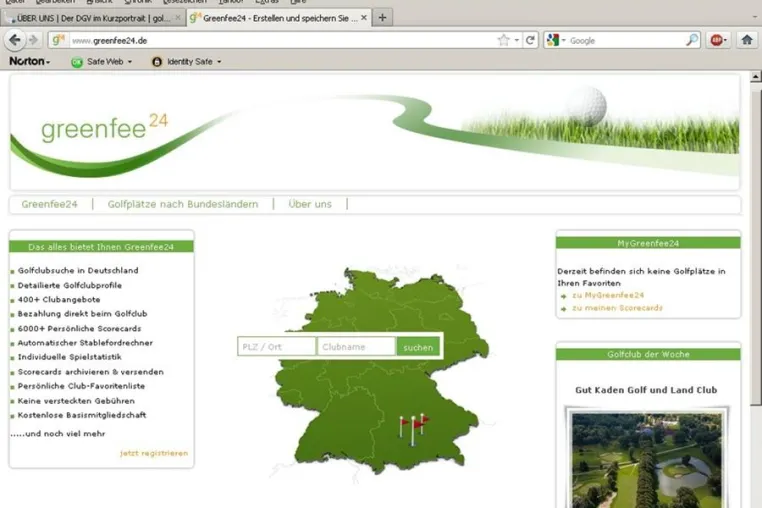This screenshot has width=762, height=508.
Task: Click the Das alles bietet Ihnen Greenfee24 header
Action: 101,247
